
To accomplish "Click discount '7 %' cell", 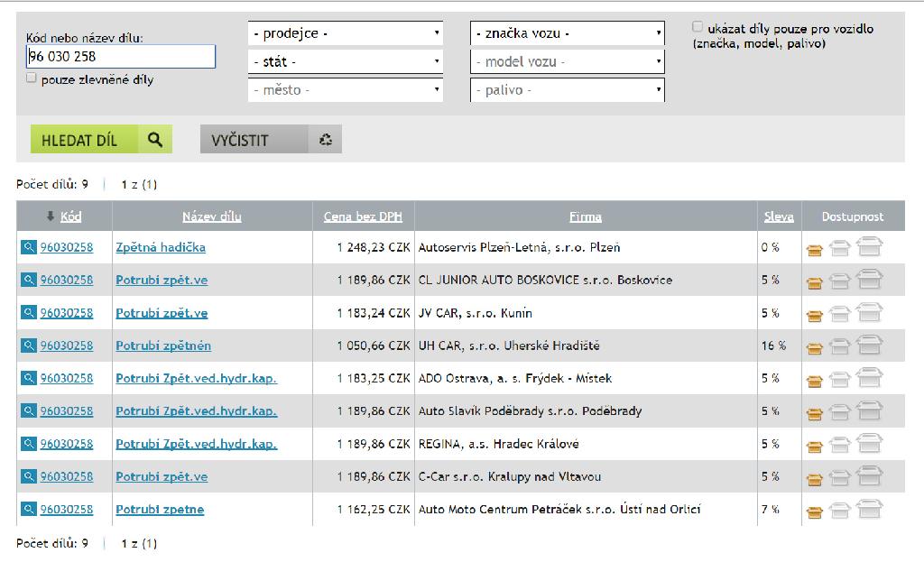I will pyautogui.click(x=770, y=509).
